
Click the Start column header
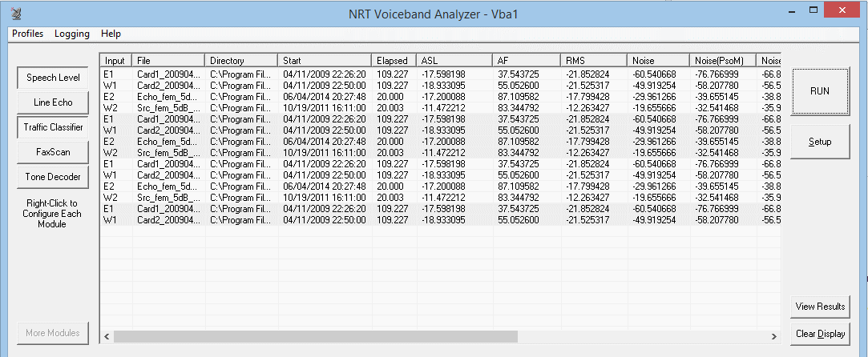click(x=325, y=61)
